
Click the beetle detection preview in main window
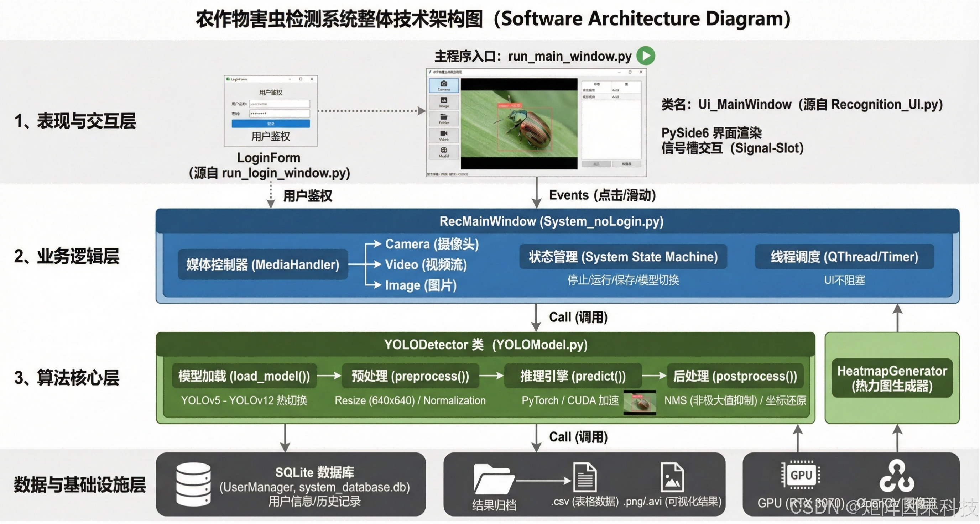point(519,124)
